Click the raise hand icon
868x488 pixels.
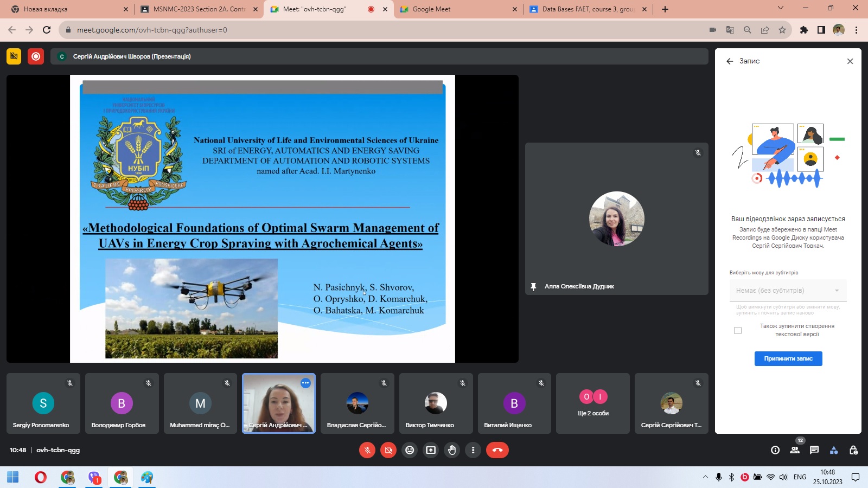tap(452, 450)
